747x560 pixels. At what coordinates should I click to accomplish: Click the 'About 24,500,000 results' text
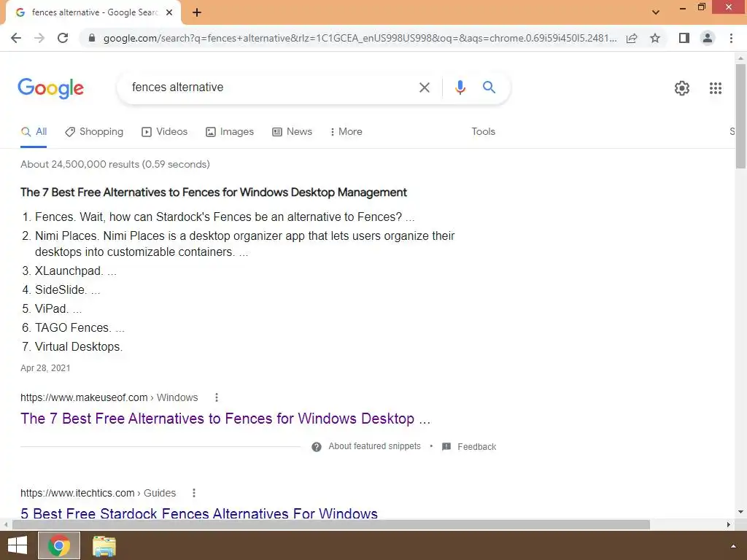click(x=115, y=164)
